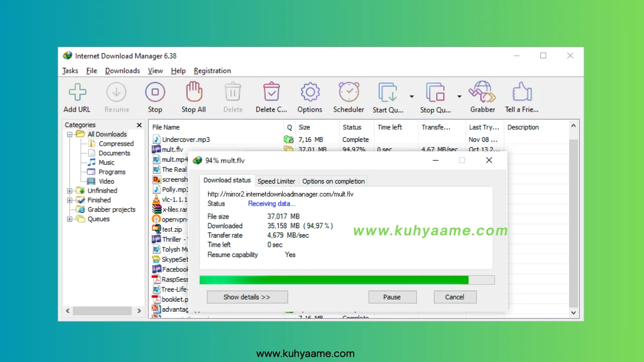
Task: Click the PDF icon of RaspSess file
Action: tap(156, 279)
